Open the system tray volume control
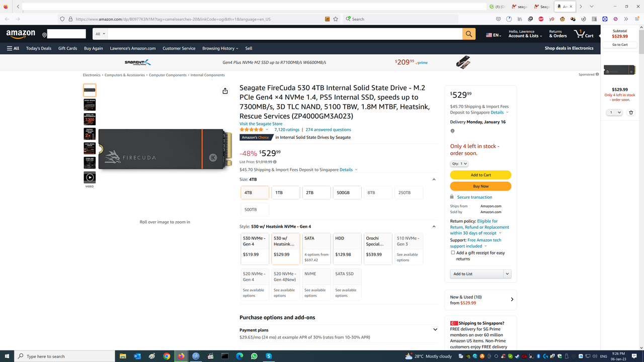Viewport: 644px width, 362px height. [x=595, y=356]
